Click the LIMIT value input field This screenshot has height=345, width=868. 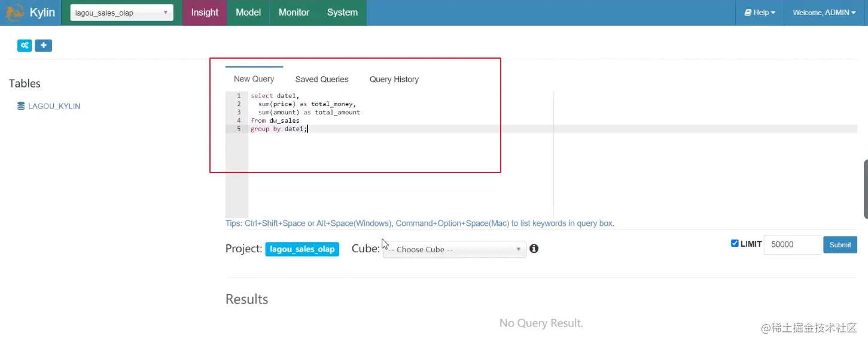pos(792,244)
